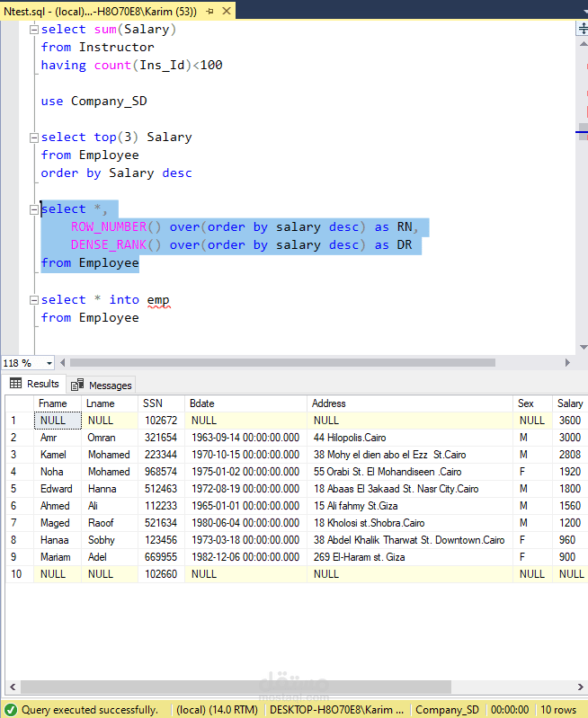Click 'having count(Ins_Id)<100' code line

[x=131, y=66]
